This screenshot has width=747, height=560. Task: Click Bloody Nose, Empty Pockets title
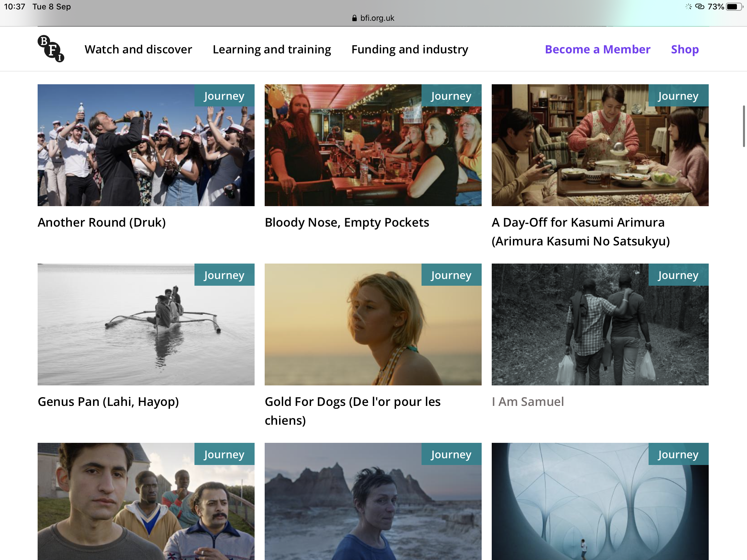(x=347, y=223)
